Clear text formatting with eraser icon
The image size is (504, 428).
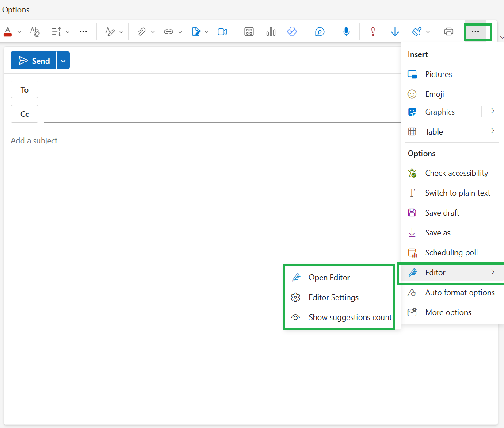point(34,31)
